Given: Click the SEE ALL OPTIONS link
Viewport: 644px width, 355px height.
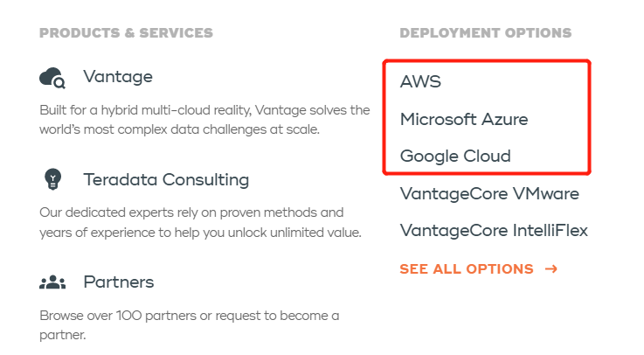Looking at the screenshot, I should [x=467, y=268].
